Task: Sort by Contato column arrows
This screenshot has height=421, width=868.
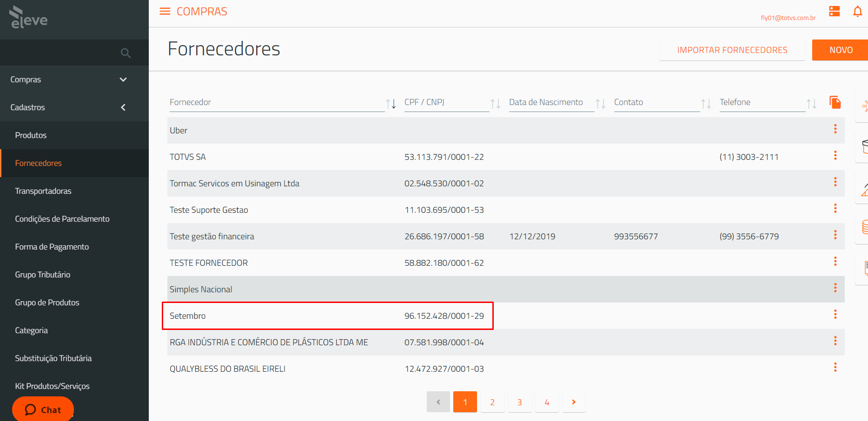Action: pos(706,104)
